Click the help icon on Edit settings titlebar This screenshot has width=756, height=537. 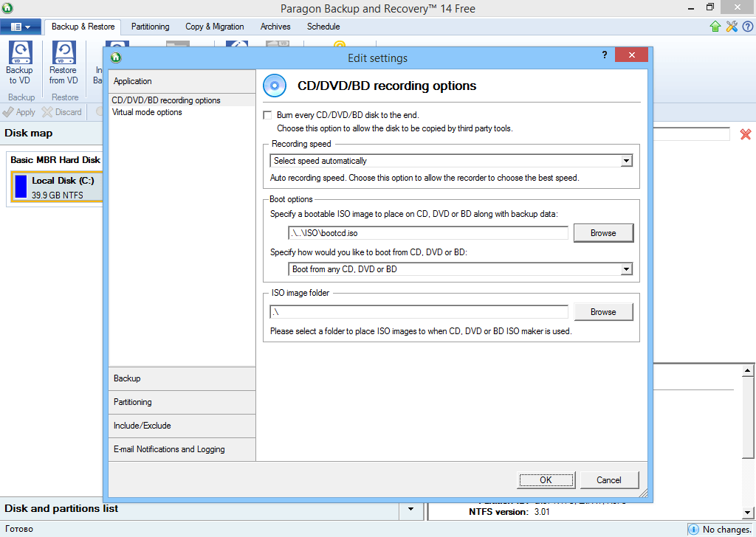(604, 55)
